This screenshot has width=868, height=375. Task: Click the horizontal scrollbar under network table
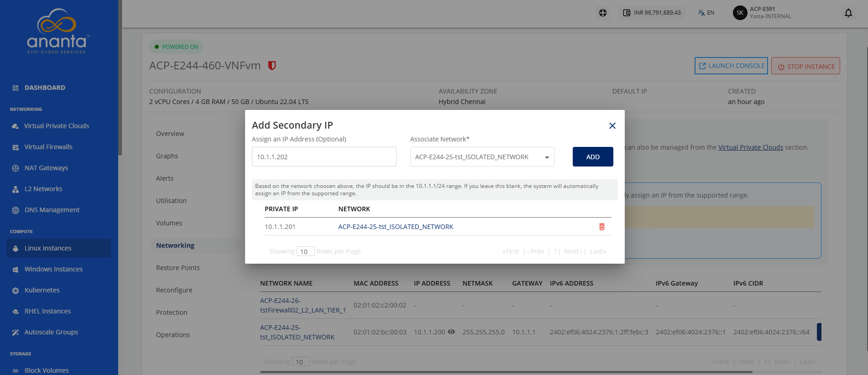click(x=506, y=372)
